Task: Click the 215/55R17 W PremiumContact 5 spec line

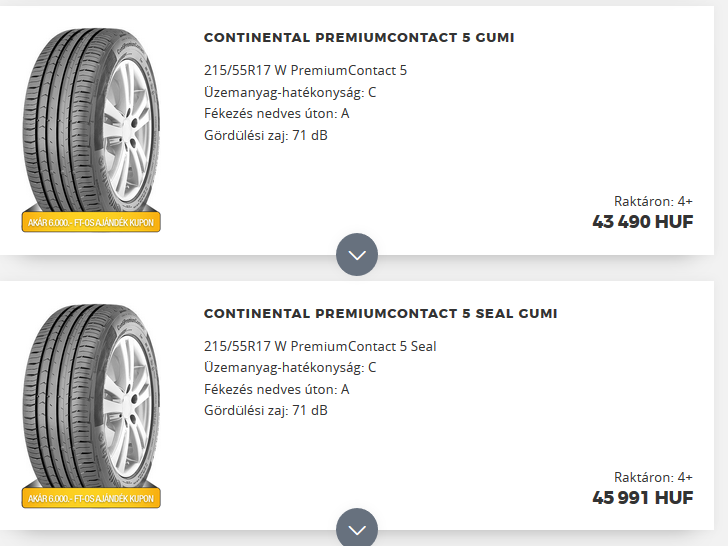Action: [x=305, y=71]
